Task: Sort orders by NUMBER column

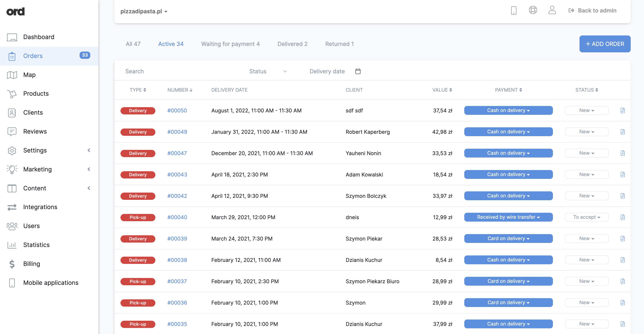Action: pos(180,90)
